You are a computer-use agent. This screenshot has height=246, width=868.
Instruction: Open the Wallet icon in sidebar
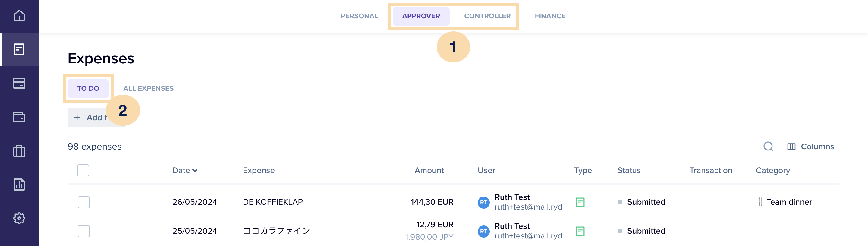pyautogui.click(x=19, y=117)
